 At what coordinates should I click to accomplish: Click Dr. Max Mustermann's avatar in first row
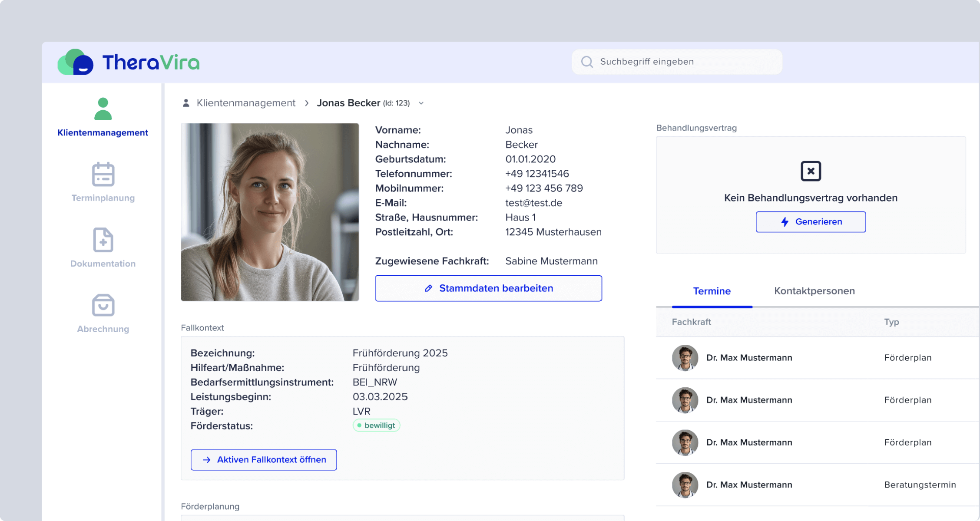click(685, 357)
